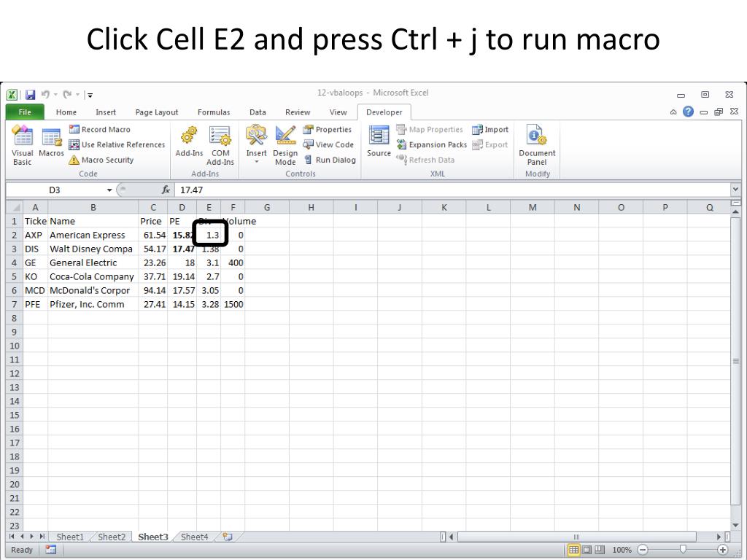The width and height of the screenshot is (747, 560).
Task: Expand the formula bar
Action: [735, 190]
